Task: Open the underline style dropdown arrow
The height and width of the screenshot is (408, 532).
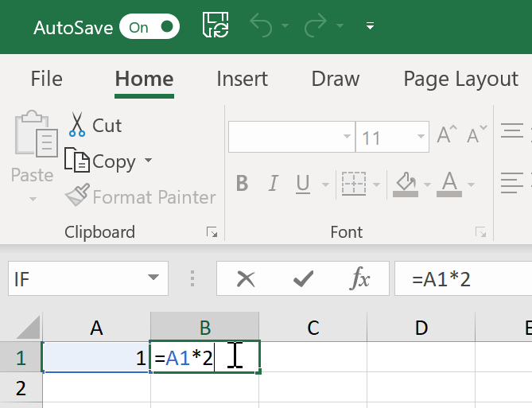Action: (x=325, y=185)
